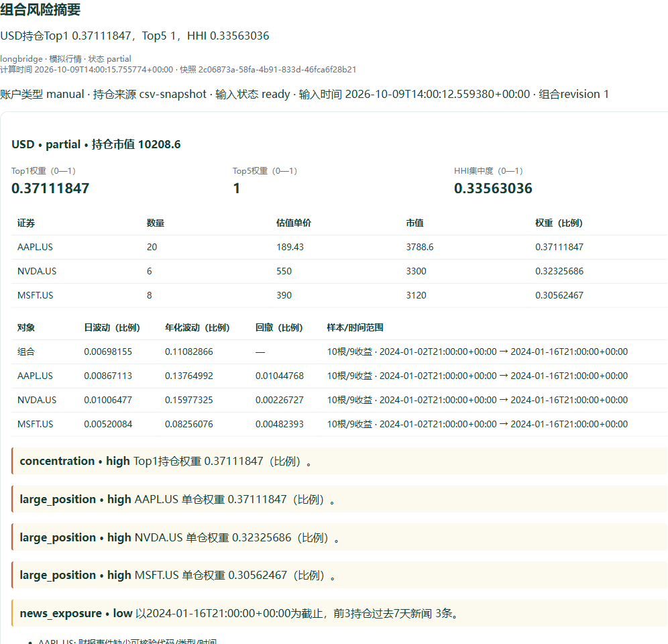This screenshot has width=668, height=644.
Task: Click the longbridge 模拟行情 status line
Action: pos(66,59)
